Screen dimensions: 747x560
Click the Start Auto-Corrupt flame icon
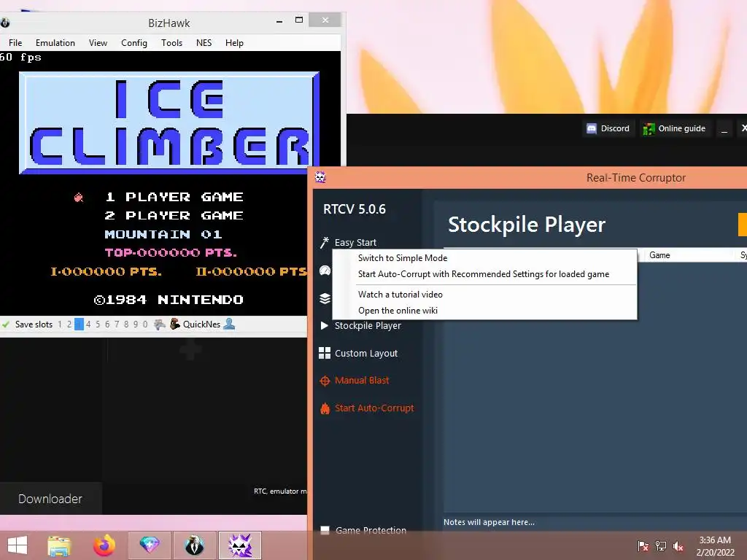[x=325, y=408]
